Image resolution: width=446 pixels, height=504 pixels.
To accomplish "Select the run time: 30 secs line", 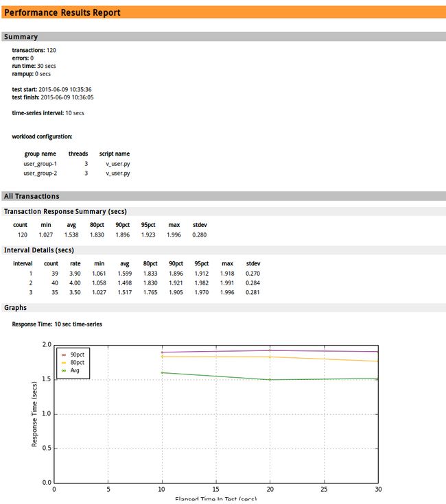I will 34,66.
